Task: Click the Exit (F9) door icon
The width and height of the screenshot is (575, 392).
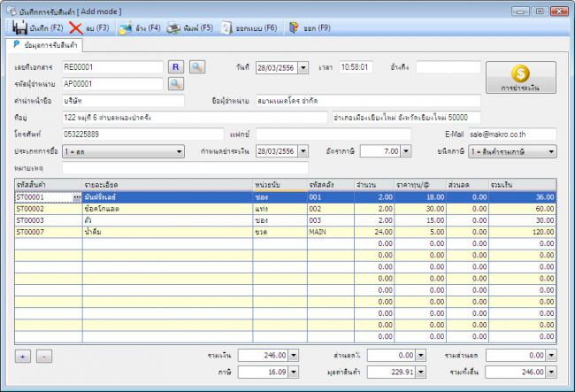Action: coord(294,28)
